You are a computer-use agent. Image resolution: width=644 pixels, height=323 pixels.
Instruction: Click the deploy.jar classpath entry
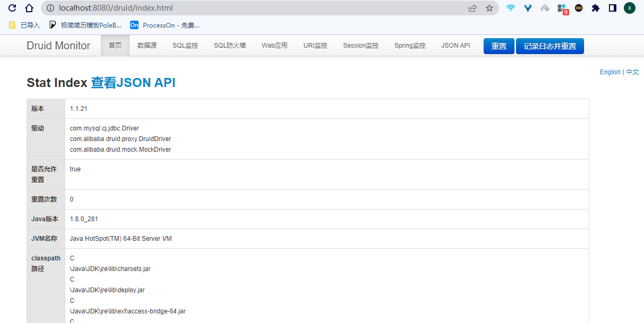(x=108, y=290)
